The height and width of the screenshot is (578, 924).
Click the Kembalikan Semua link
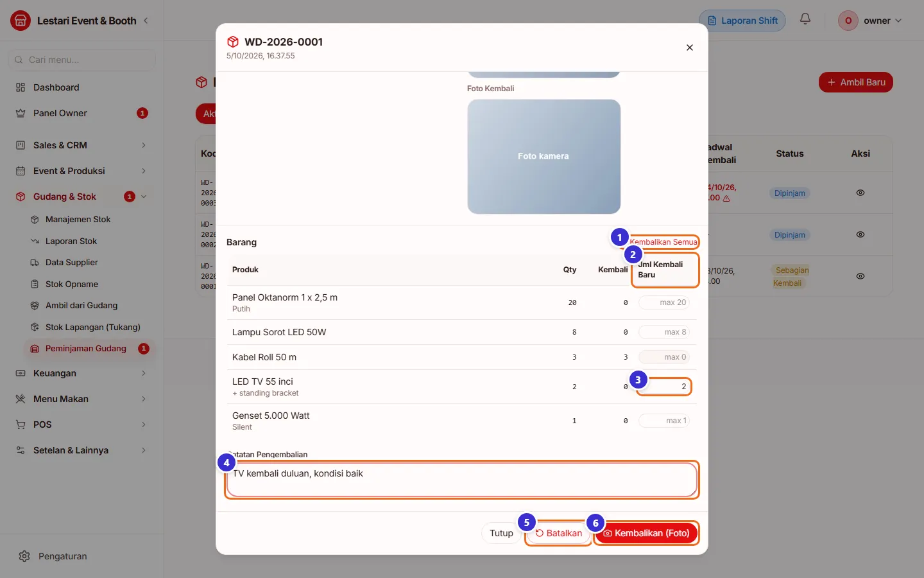[663, 242]
